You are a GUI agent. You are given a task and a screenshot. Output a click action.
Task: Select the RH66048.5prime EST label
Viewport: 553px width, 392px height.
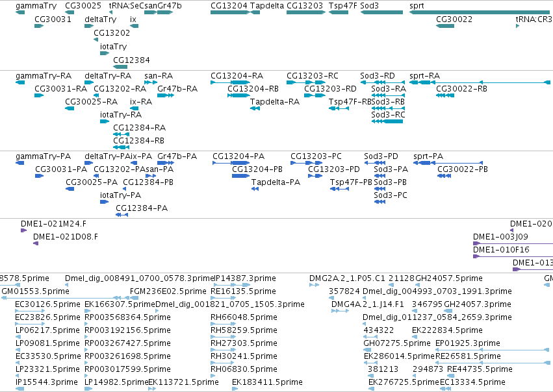coord(244,317)
